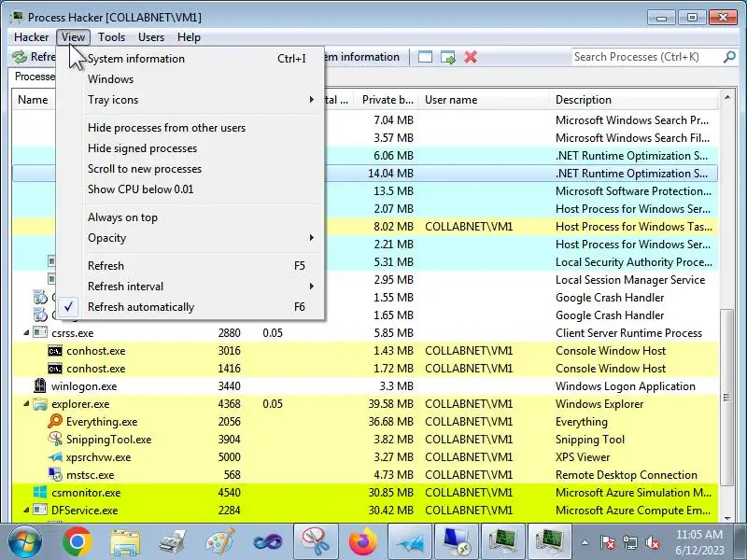Image resolution: width=747 pixels, height=560 pixels.
Task: Click the xpsrchvw.exe icon
Action: 55,457
